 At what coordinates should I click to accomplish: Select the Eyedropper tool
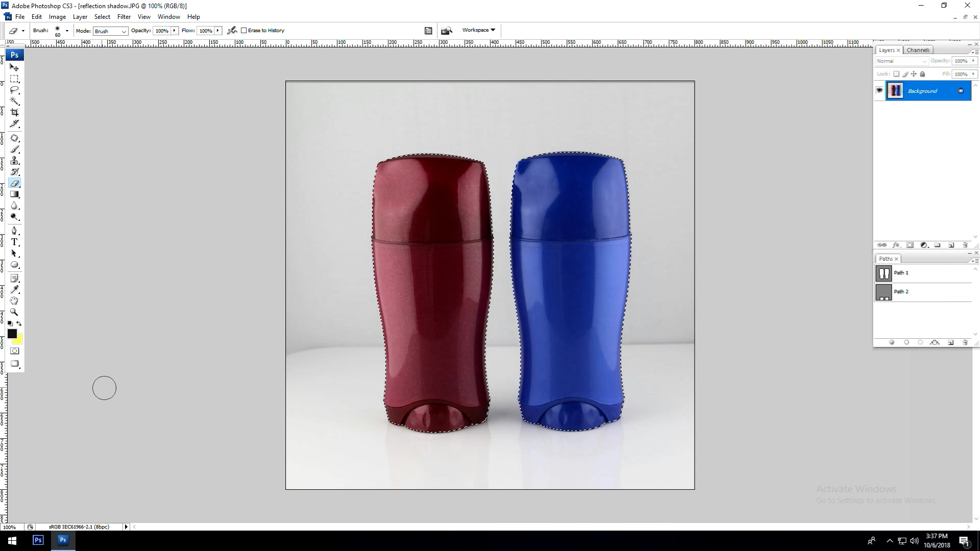(x=14, y=290)
